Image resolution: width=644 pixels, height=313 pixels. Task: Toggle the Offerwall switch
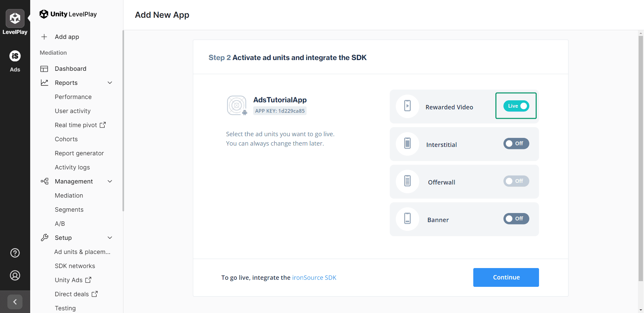(516, 181)
